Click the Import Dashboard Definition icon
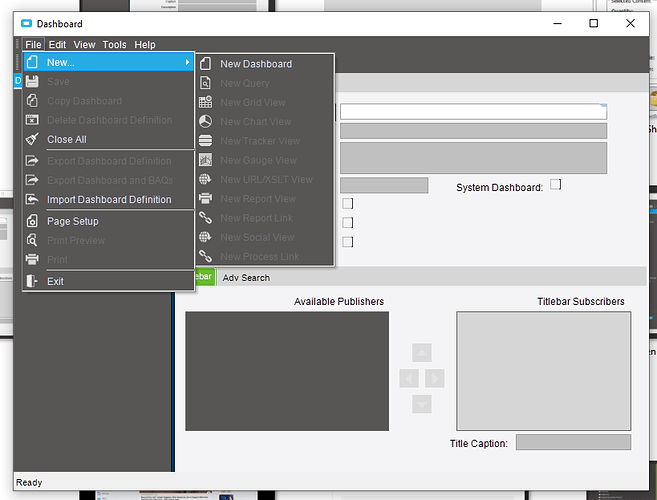This screenshot has height=500, width=657. [x=32, y=199]
